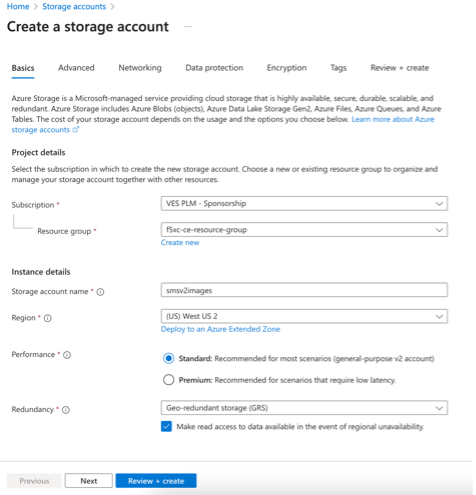Click Deploy to an Azure Extended Zone link

point(220,329)
